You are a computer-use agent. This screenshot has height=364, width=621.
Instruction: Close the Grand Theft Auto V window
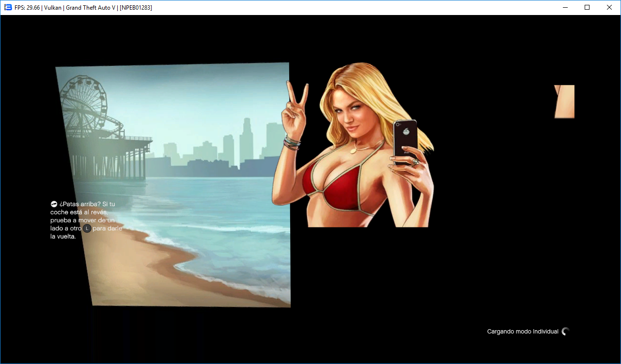click(609, 7)
